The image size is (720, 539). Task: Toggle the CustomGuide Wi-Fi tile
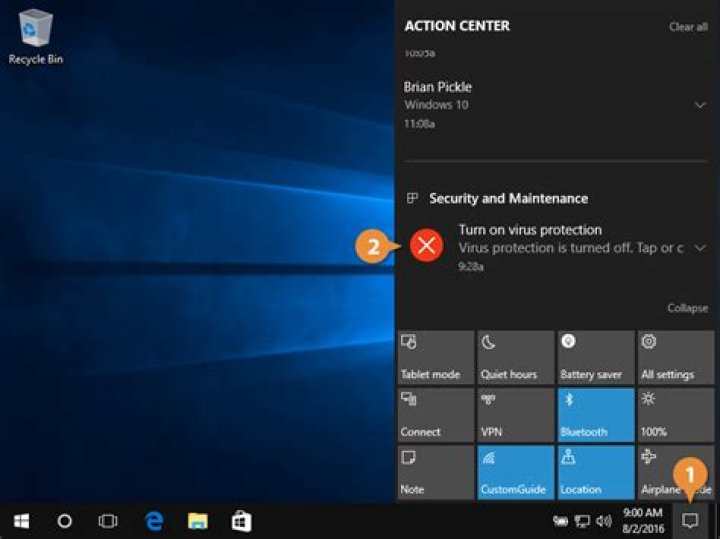coord(516,472)
